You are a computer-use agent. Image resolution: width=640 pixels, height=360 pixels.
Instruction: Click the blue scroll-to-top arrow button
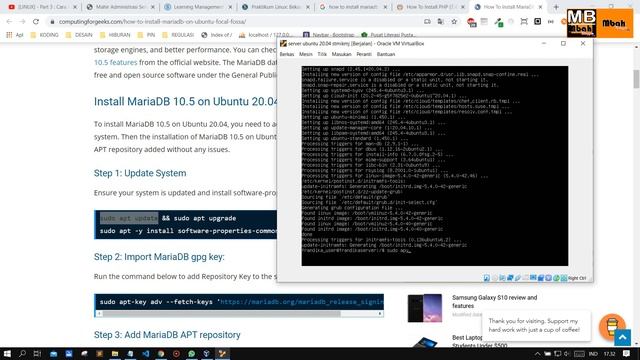point(622,338)
